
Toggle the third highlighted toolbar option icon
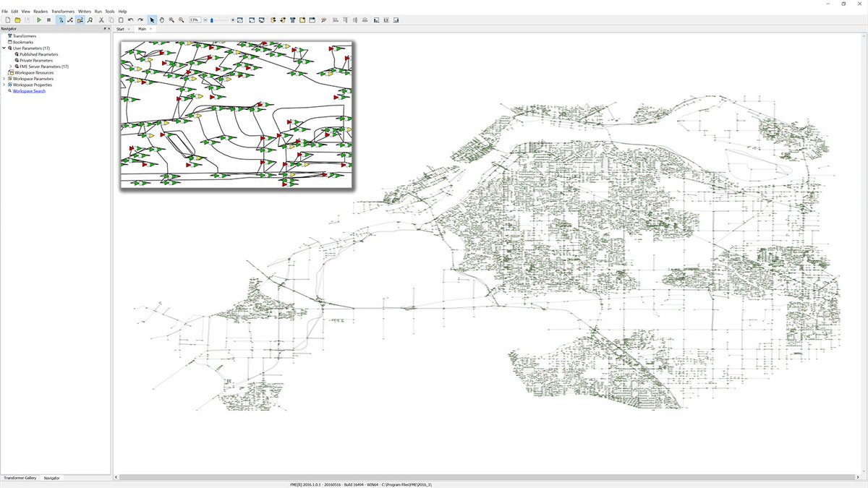point(80,20)
